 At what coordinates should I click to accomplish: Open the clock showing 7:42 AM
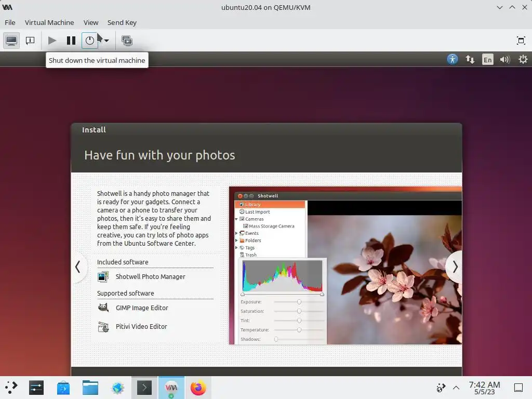(x=484, y=388)
